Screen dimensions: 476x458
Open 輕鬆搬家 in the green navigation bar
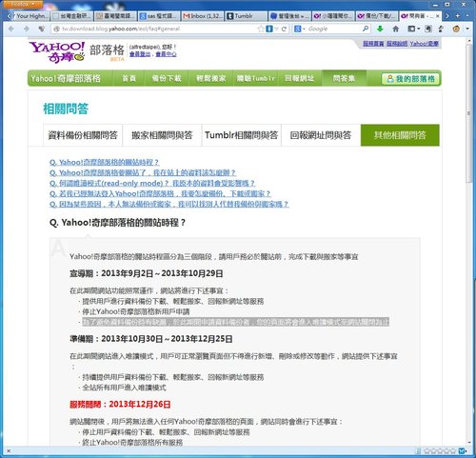click(x=211, y=78)
